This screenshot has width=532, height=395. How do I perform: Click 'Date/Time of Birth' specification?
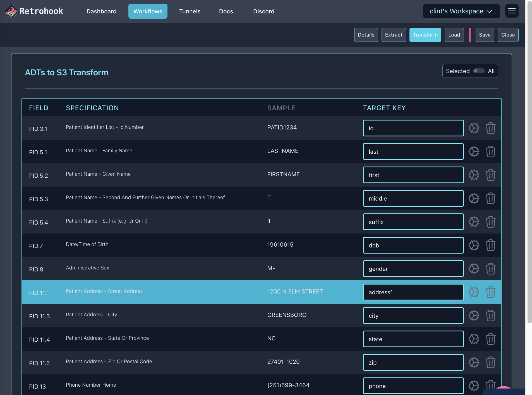[x=87, y=244]
